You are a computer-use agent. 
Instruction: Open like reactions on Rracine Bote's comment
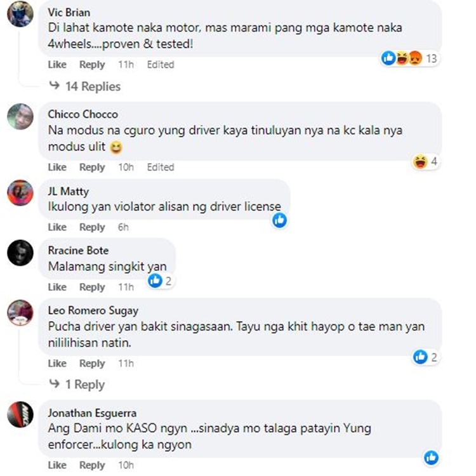pyautogui.click(x=161, y=281)
